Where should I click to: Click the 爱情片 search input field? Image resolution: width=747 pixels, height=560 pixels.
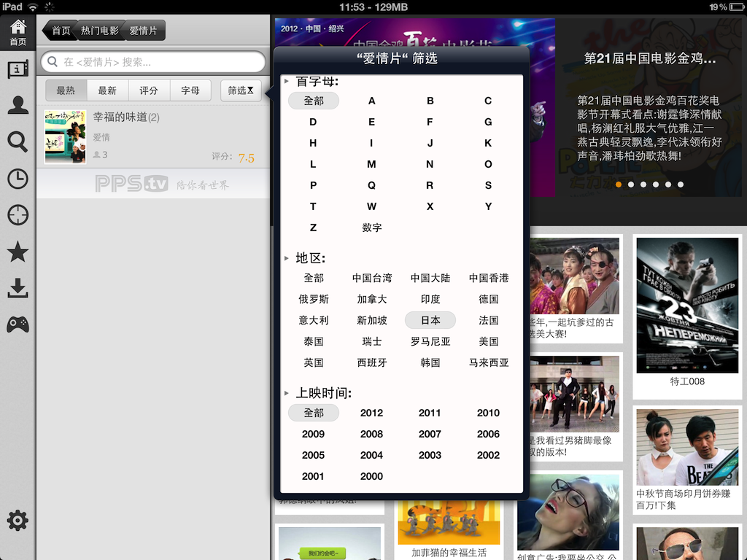pos(153,62)
